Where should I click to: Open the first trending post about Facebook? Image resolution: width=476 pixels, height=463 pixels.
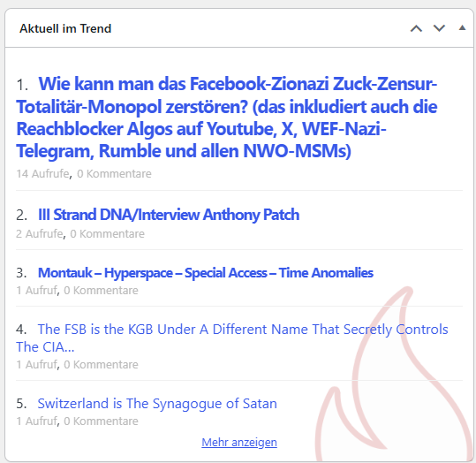pos(227,118)
